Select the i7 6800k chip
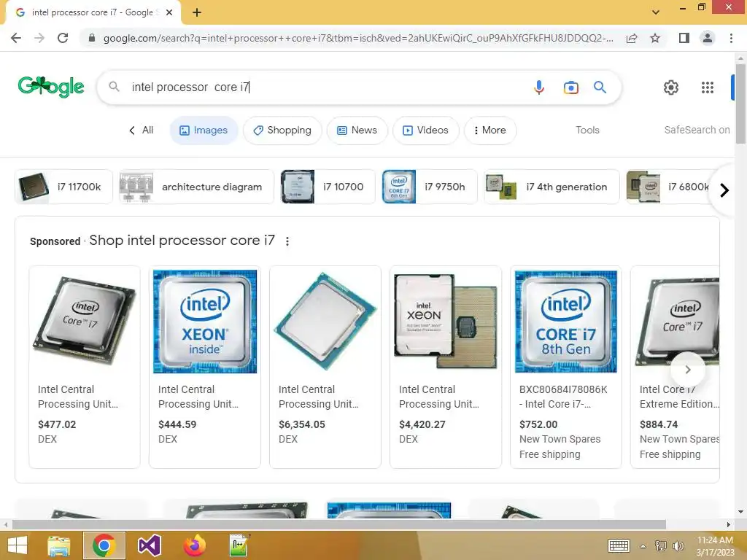This screenshot has height=560, width=747. [x=670, y=187]
